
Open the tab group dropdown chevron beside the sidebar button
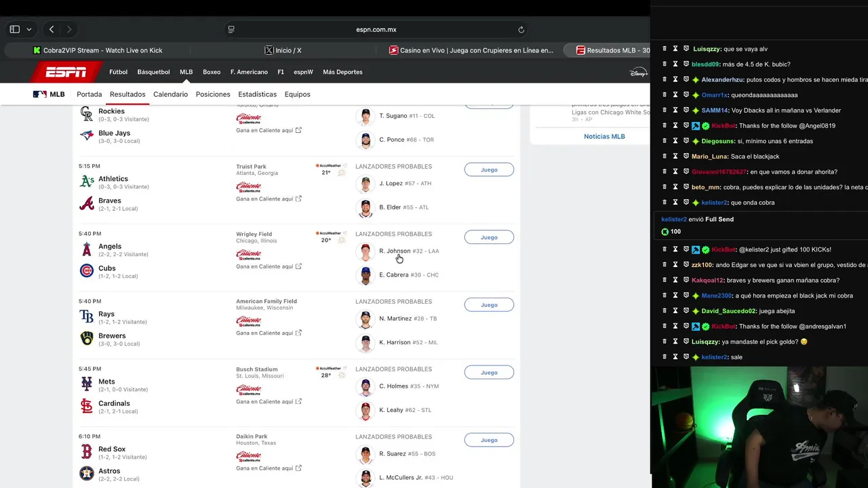click(x=28, y=30)
